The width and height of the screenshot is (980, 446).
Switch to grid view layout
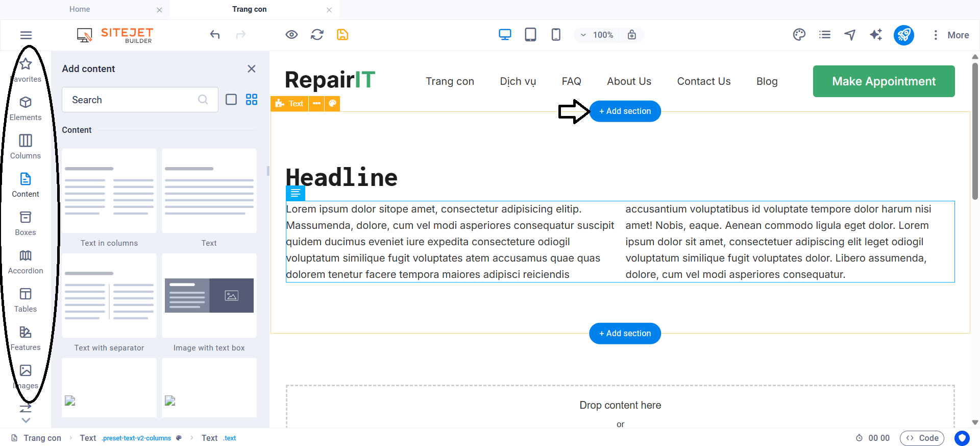(x=252, y=100)
